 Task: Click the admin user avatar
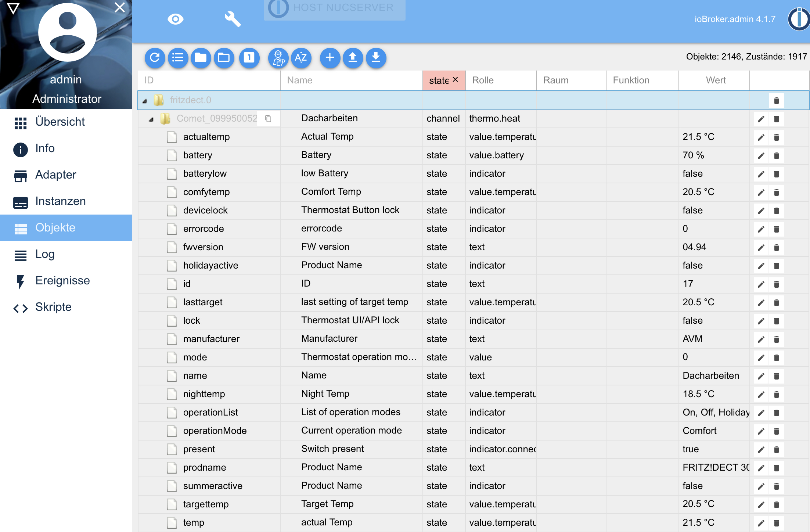tap(67, 32)
